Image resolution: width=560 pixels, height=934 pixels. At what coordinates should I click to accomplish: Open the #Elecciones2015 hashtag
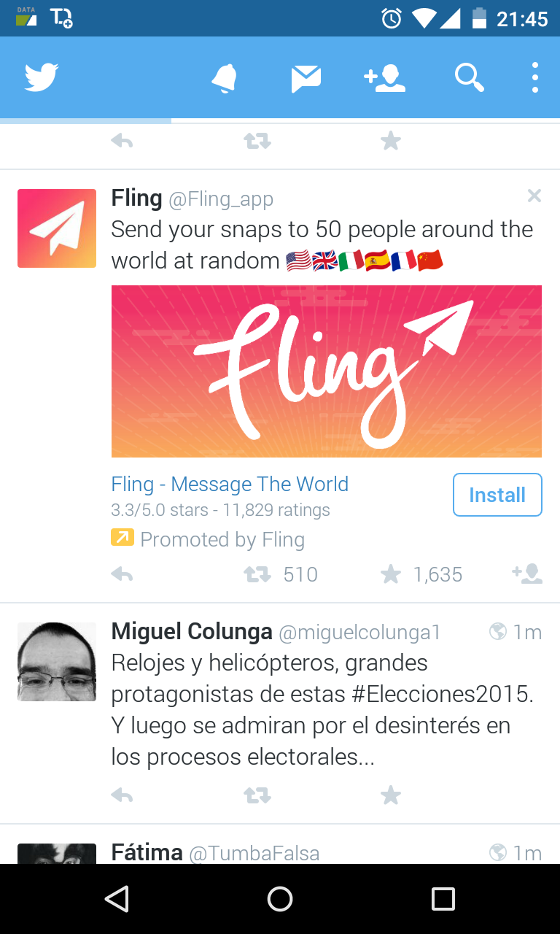442,694
